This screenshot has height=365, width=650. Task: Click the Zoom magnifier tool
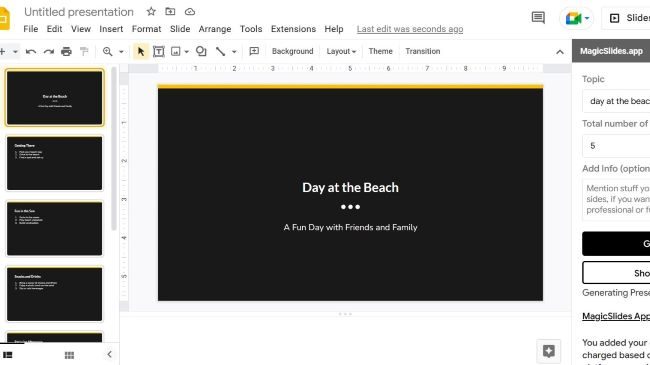[x=107, y=51]
